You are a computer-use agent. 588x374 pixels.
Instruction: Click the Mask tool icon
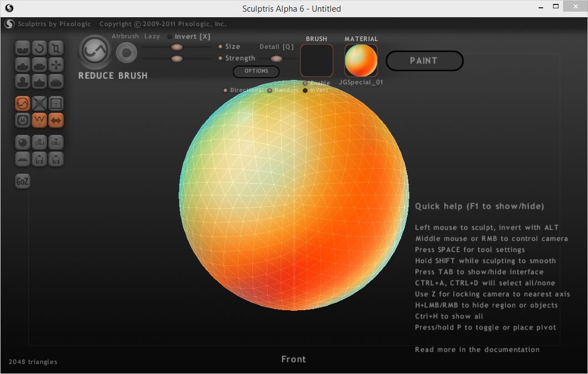pyautogui.click(x=23, y=120)
